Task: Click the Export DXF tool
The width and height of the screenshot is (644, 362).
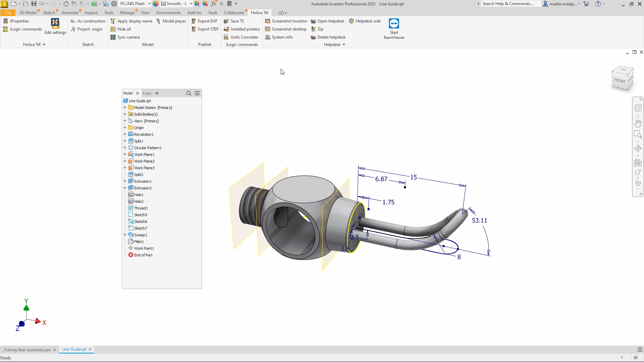Action: [205, 21]
